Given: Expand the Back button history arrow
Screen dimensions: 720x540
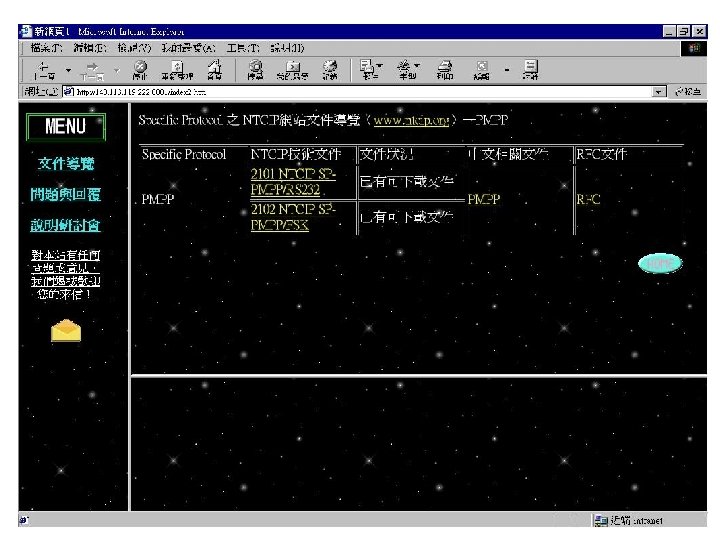Looking at the screenshot, I should pos(68,70).
